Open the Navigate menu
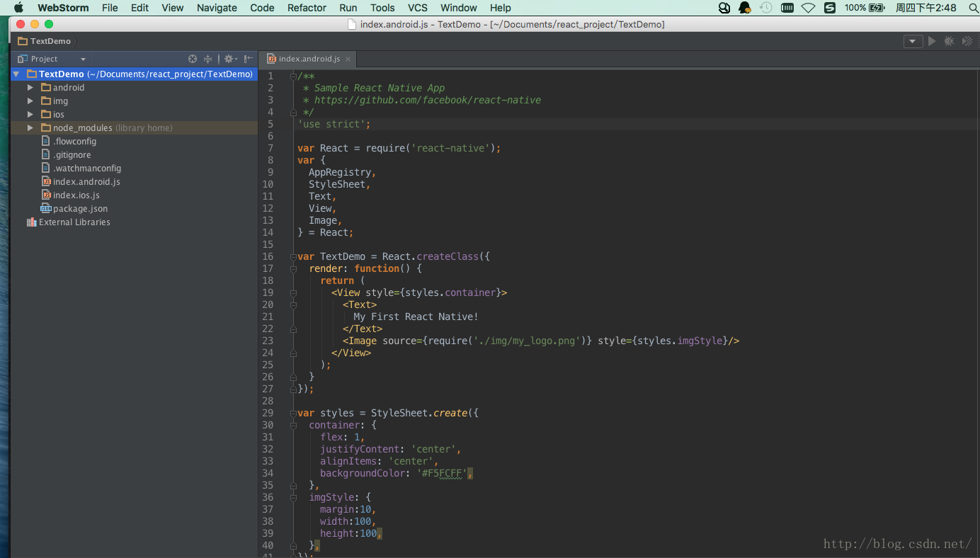The height and width of the screenshot is (558, 980). click(217, 8)
